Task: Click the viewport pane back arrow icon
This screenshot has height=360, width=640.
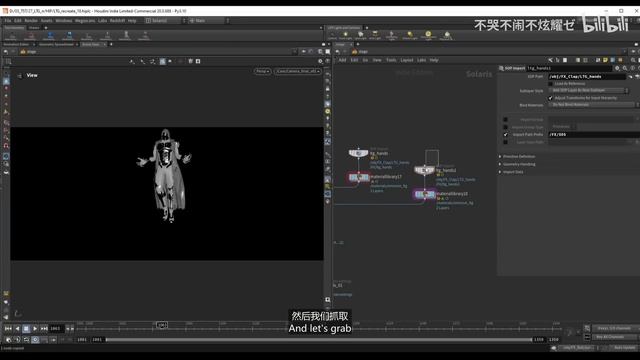Action: point(6,52)
